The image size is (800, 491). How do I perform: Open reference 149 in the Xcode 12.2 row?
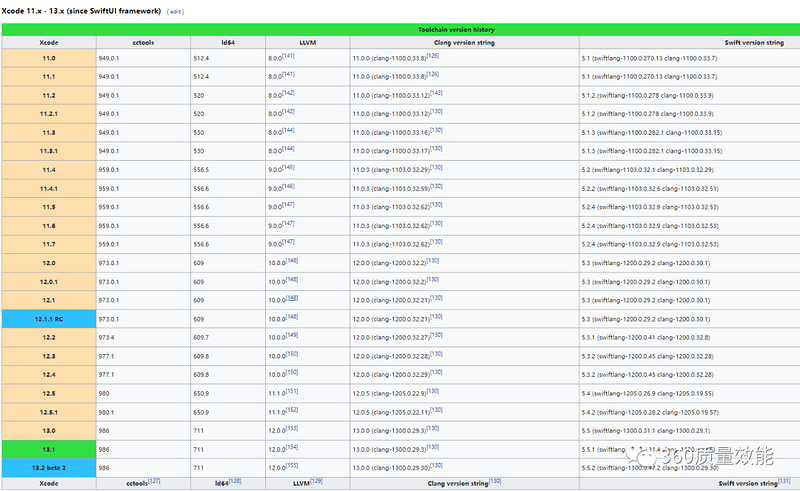click(x=290, y=335)
